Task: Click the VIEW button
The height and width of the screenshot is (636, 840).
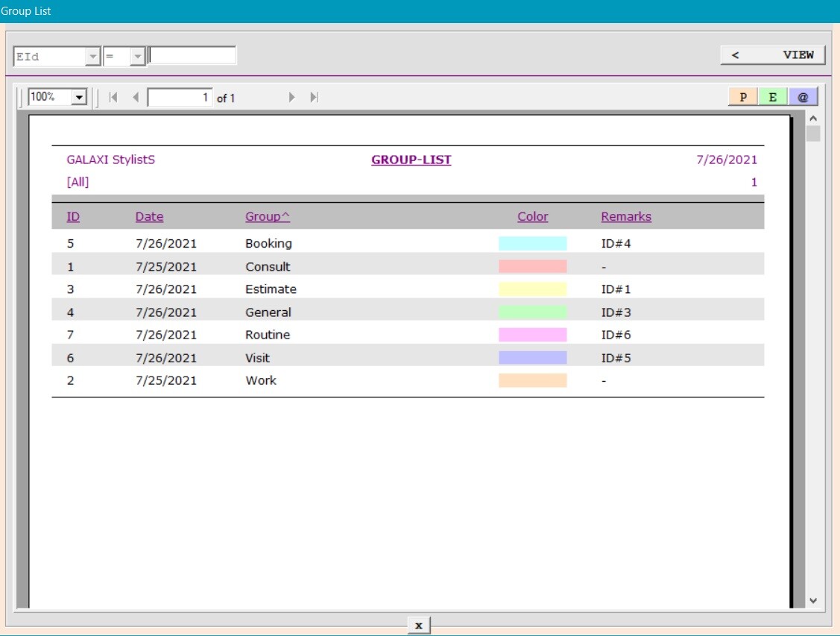Action: coord(772,55)
